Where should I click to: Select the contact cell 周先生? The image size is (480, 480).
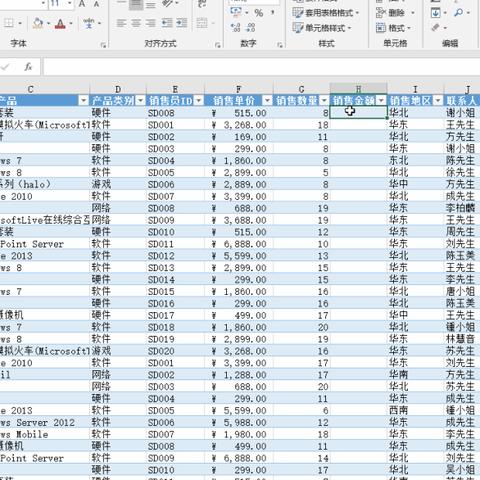(x=462, y=232)
